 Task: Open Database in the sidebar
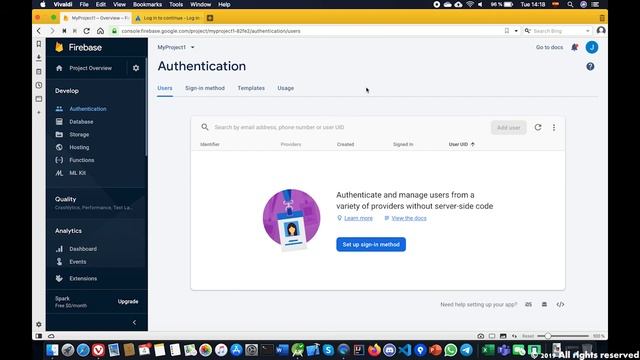coord(81,122)
